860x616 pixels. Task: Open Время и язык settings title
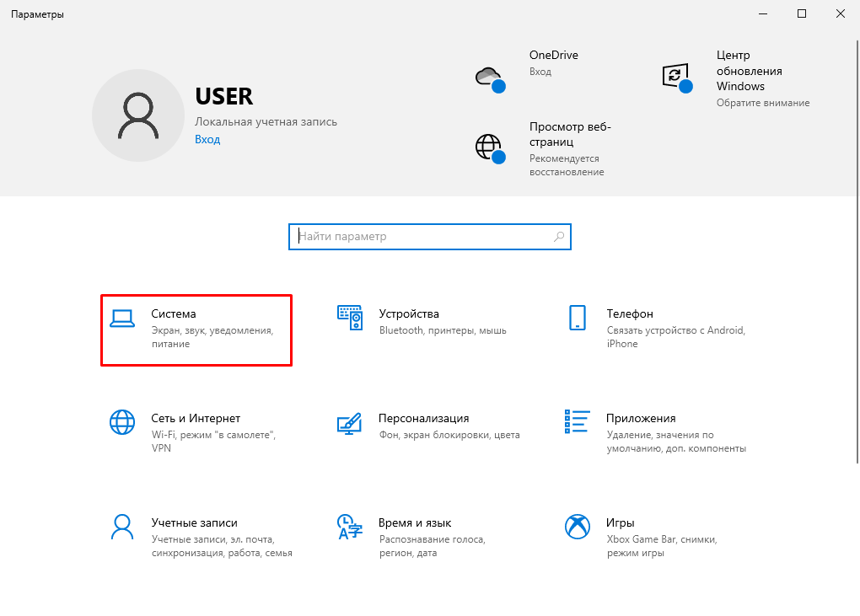pos(415,522)
